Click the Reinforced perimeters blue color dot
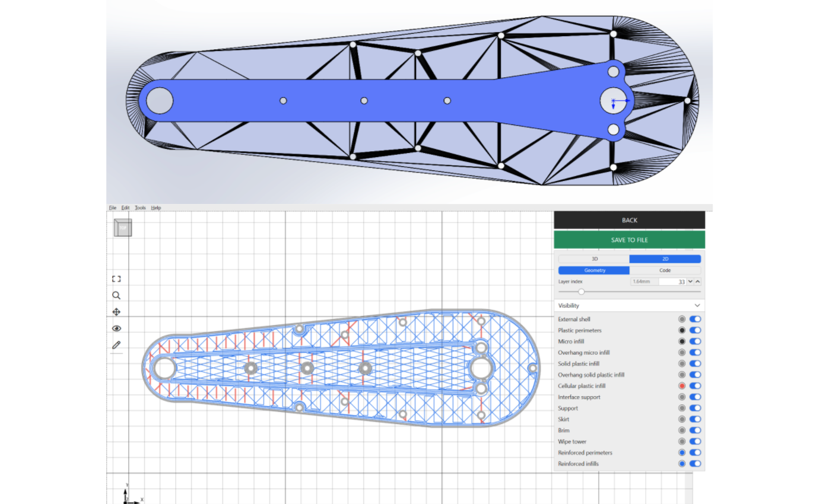Screen dimensions: 813x504 point(682,453)
